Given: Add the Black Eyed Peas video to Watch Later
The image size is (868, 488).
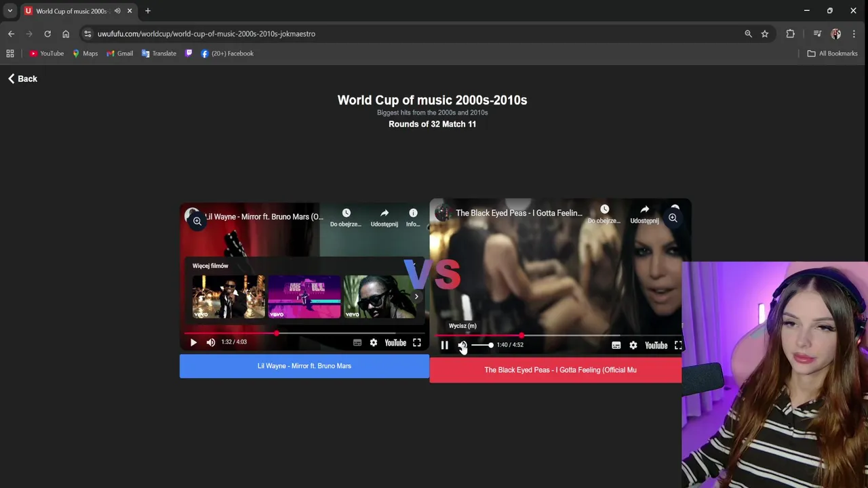Looking at the screenshot, I should 604,214.
